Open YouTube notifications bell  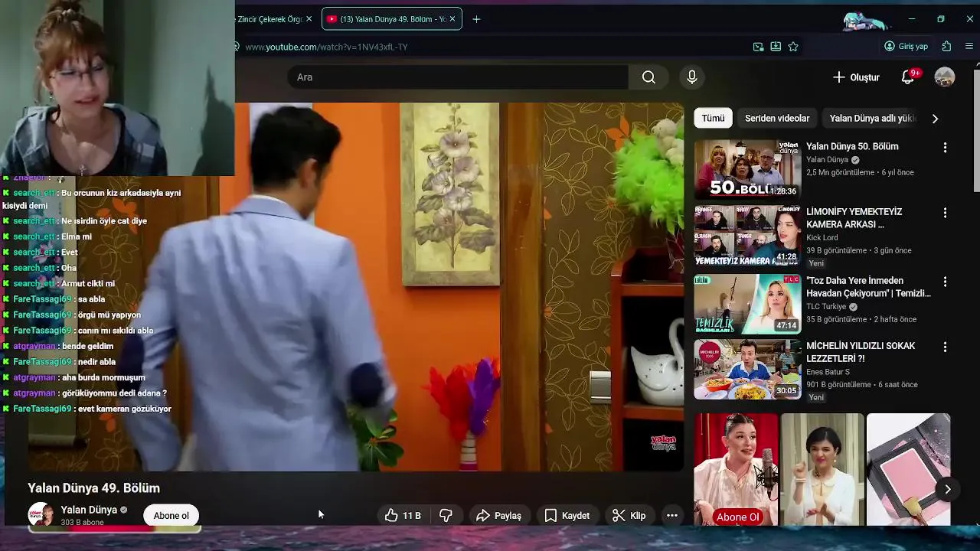point(908,77)
